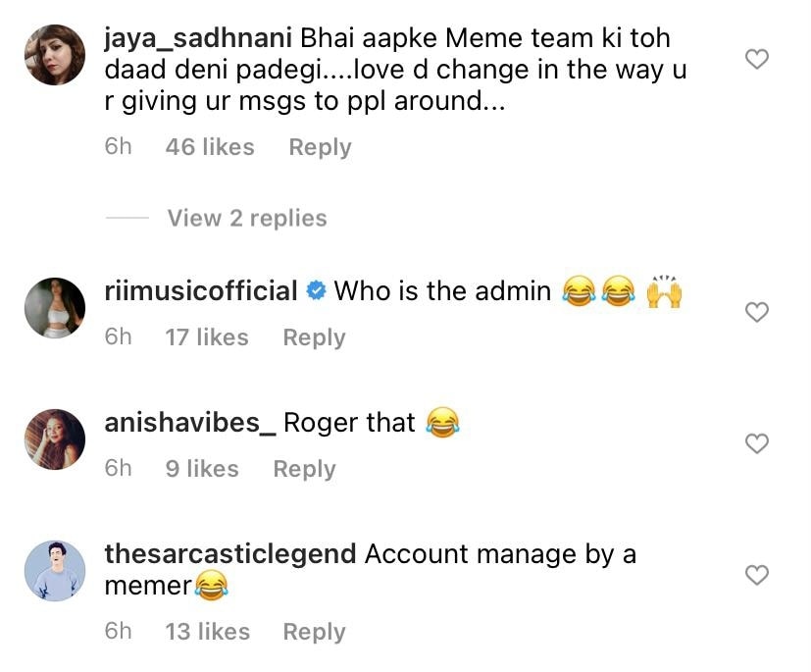Reply to jaya_sadhnani's comment
The height and width of the screenshot is (672, 811).
click(x=320, y=147)
